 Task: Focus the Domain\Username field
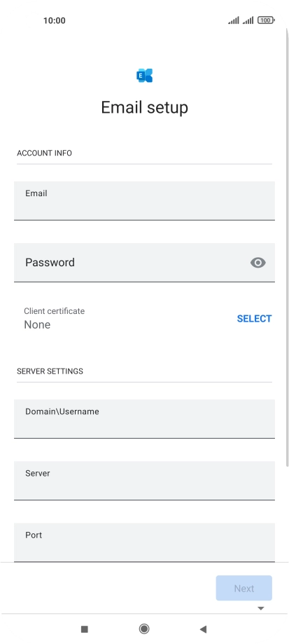pos(144,419)
